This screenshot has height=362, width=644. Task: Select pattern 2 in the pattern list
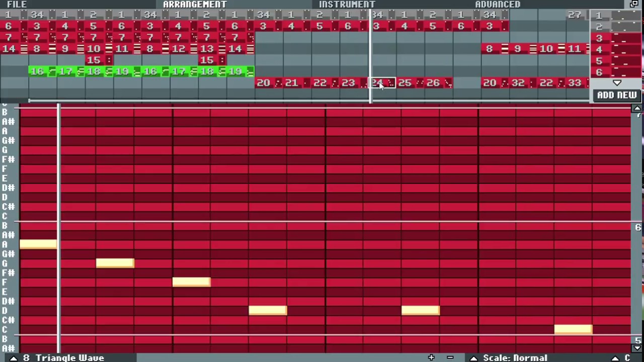(x=616, y=27)
